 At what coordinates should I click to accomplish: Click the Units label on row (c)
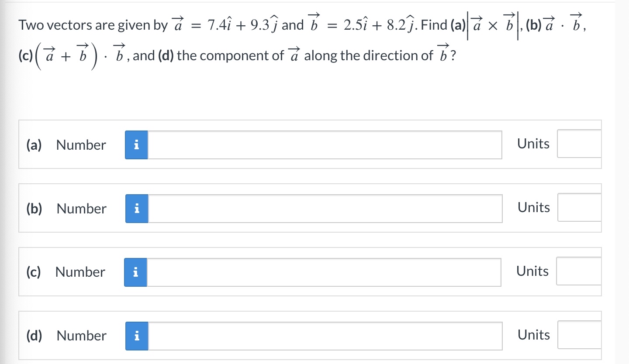(532, 271)
